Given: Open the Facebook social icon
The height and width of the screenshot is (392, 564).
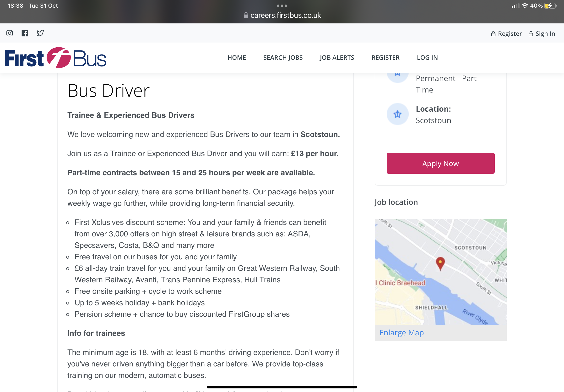Looking at the screenshot, I should (25, 33).
